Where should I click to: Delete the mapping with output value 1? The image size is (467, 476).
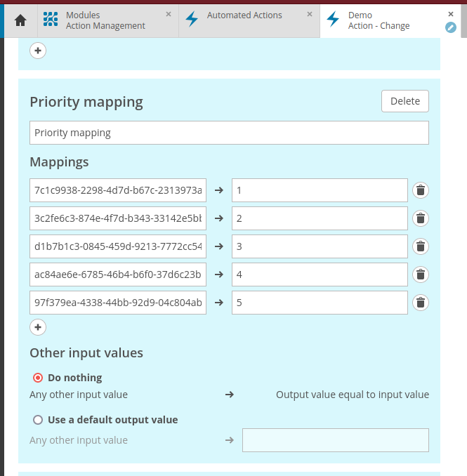[420, 190]
